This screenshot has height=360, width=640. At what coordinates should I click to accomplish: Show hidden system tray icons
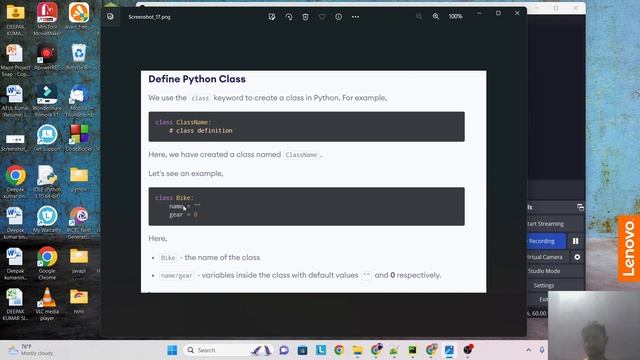(x=529, y=350)
